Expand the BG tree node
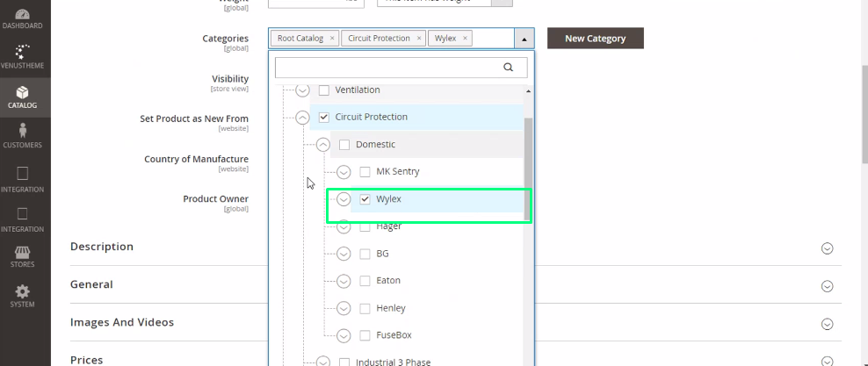Viewport: 868px width, 366px height. coord(344,254)
